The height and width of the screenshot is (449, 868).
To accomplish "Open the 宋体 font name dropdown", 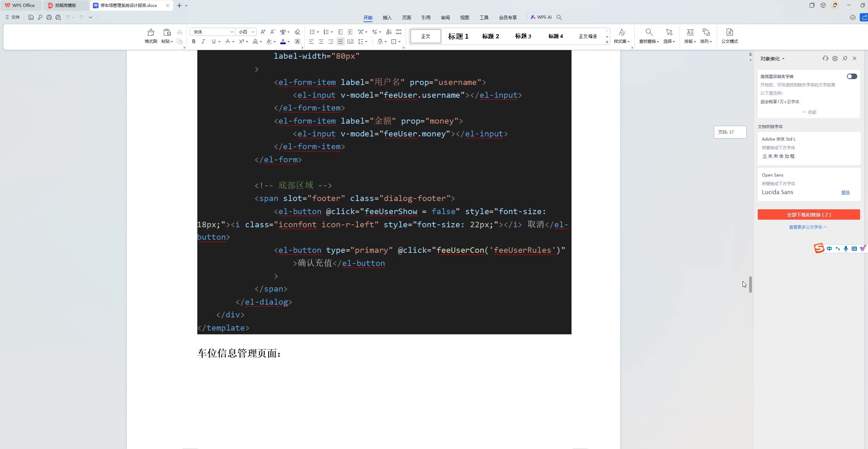I will (232, 32).
